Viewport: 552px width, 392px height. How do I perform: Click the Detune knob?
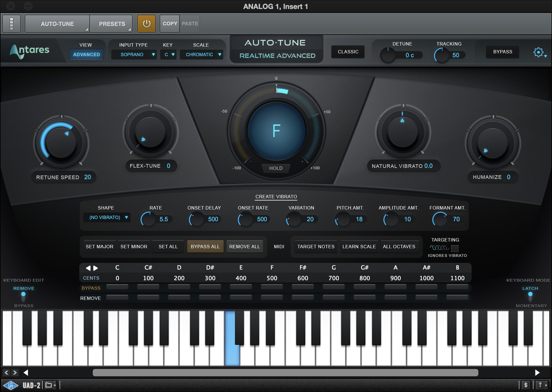click(x=388, y=55)
